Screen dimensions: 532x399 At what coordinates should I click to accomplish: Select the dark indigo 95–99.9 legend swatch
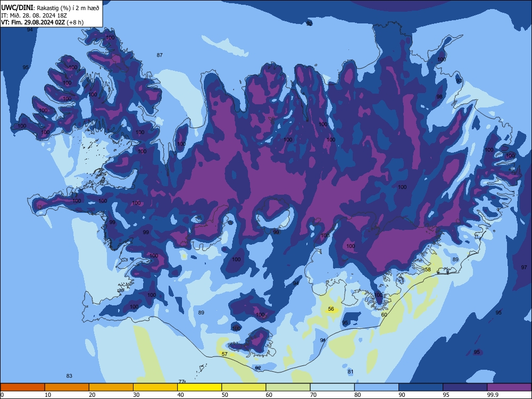click(x=465, y=387)
